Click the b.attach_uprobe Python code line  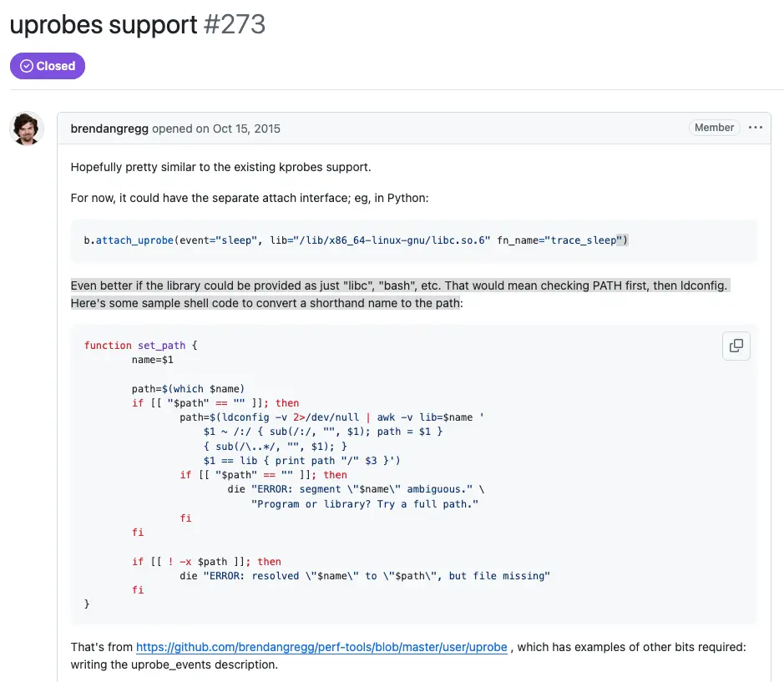356,240
